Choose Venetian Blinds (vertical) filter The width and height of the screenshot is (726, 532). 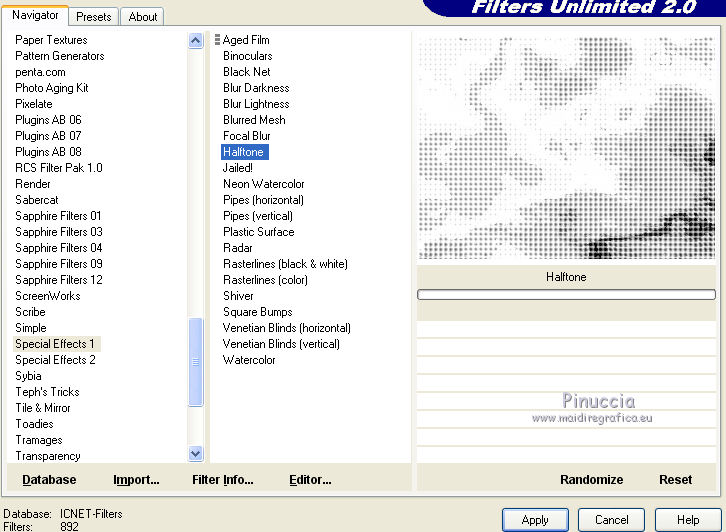point(281,344)
